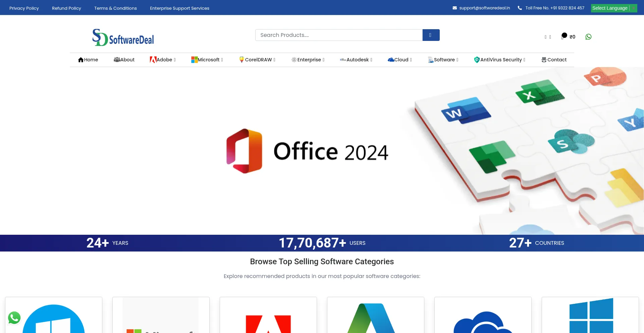Focus the Search Products input field
The image size is (644, 333).
[339, 35]
